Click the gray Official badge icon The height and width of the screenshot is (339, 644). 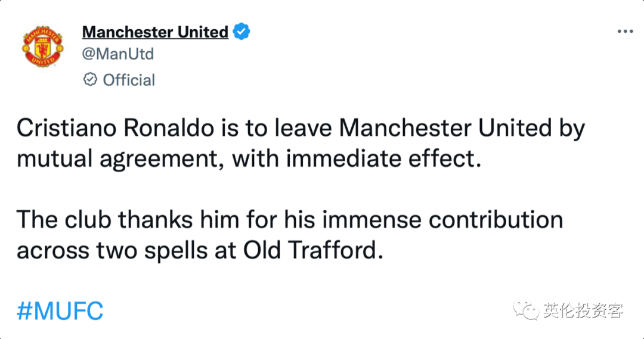point(91,80)
